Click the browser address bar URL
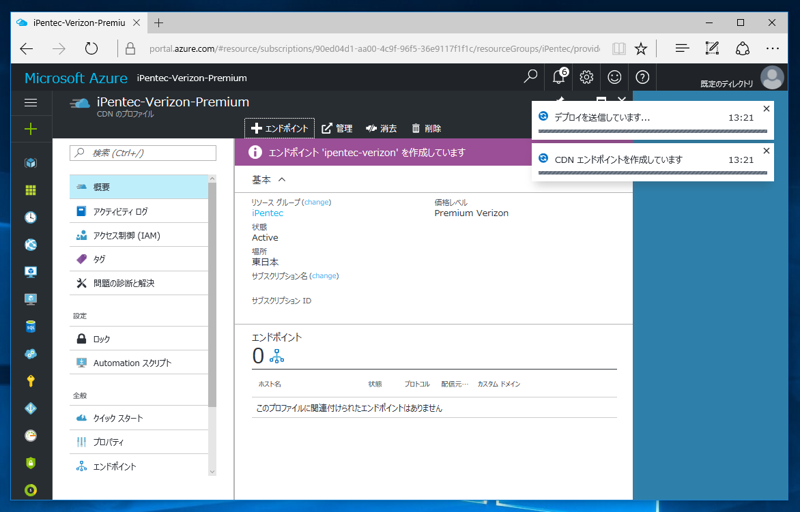Image resolution: width=800 pixels, height=512 pixels. tap(374, 48)
